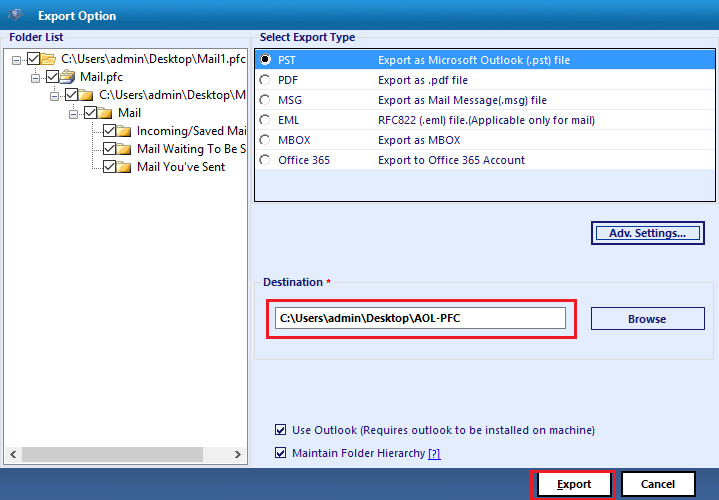Viewport: 719px width, 500px height.
Task: Collapse the Mail.pfc tree node
Action: click(37, 77)
